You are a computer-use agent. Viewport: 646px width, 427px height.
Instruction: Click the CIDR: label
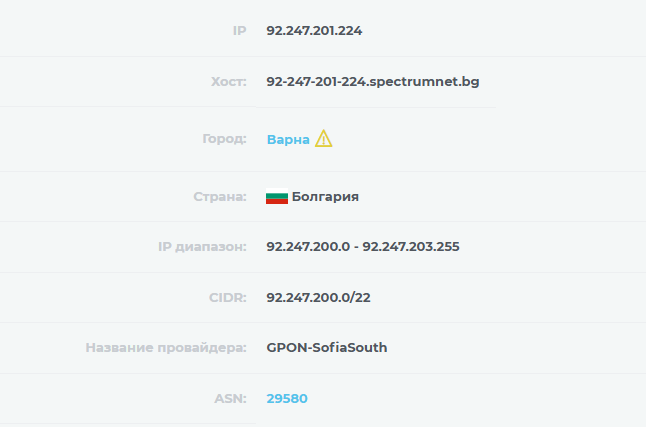click(227, 297)
